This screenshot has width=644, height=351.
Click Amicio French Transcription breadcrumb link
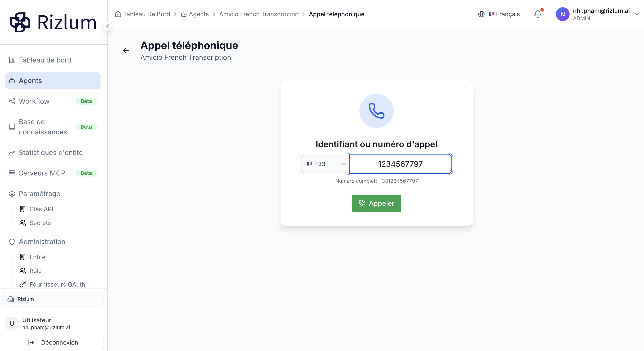(x=258, y=14)
